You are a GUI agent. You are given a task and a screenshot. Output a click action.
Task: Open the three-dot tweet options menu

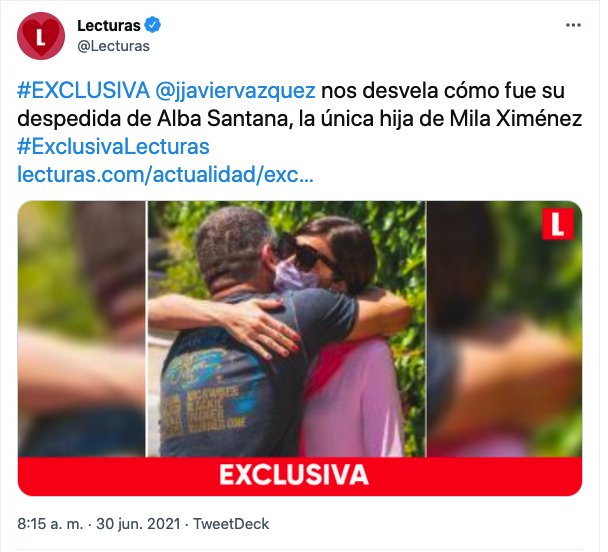point(573,25)
